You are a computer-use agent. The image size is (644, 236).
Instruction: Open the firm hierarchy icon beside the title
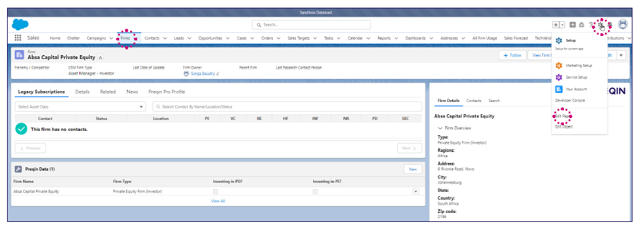click(x=101, y=57)
